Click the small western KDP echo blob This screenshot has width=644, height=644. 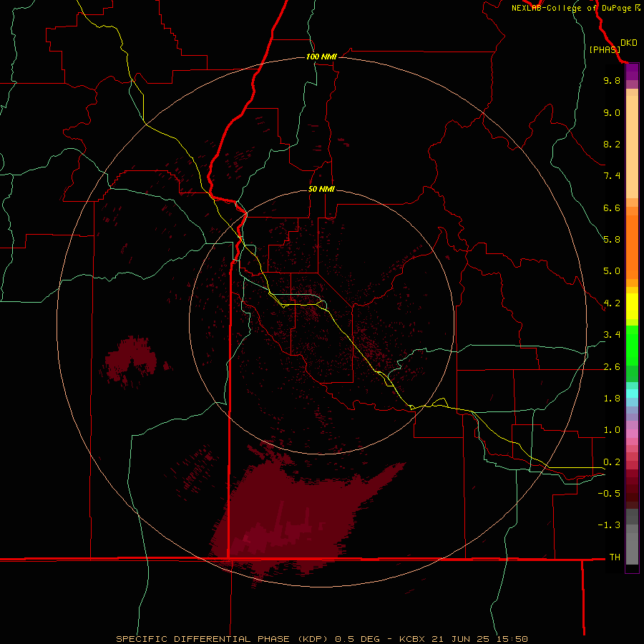coord(131,361)
